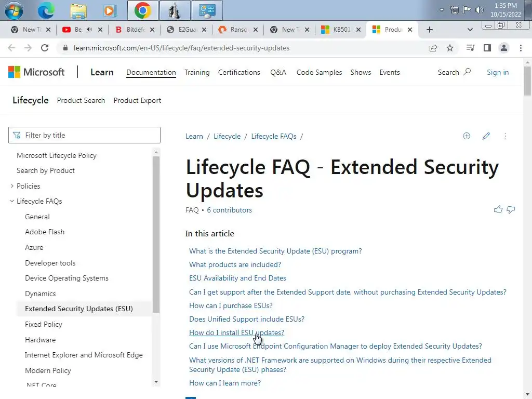Viewport: 532px width, 399px height.
Task: Open the Learn home link
Action: click(x=102, y=72)
